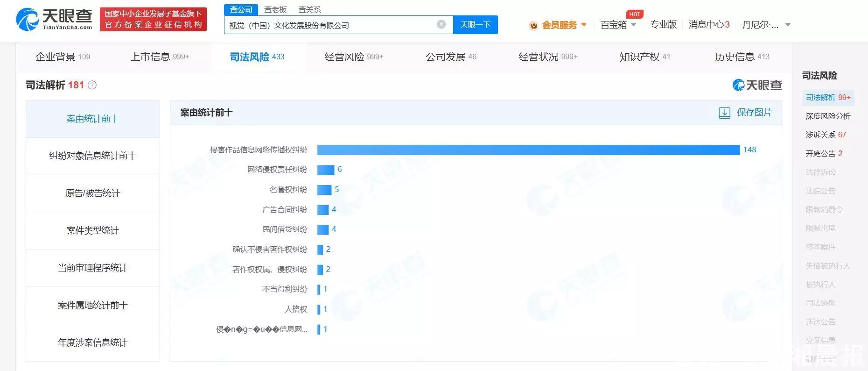This screenshot has width=868, height=371.
Task: Click the 保存图片 link
Action: point(754,113)
